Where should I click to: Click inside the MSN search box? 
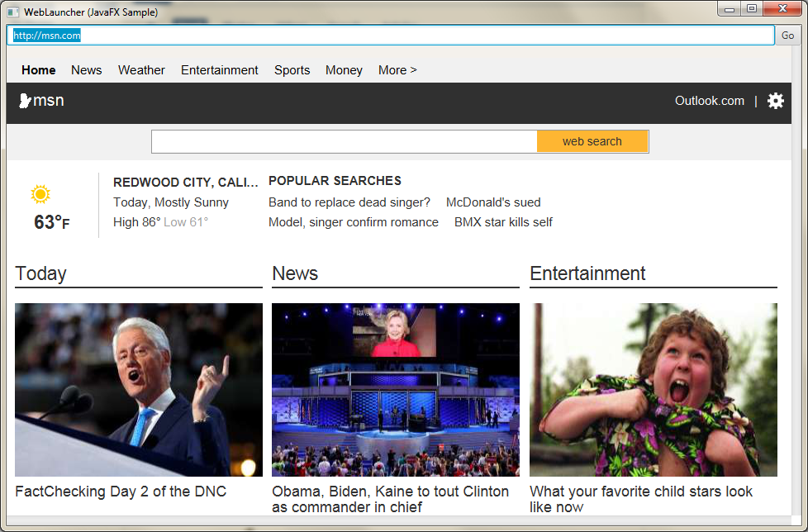click(344, 141)
